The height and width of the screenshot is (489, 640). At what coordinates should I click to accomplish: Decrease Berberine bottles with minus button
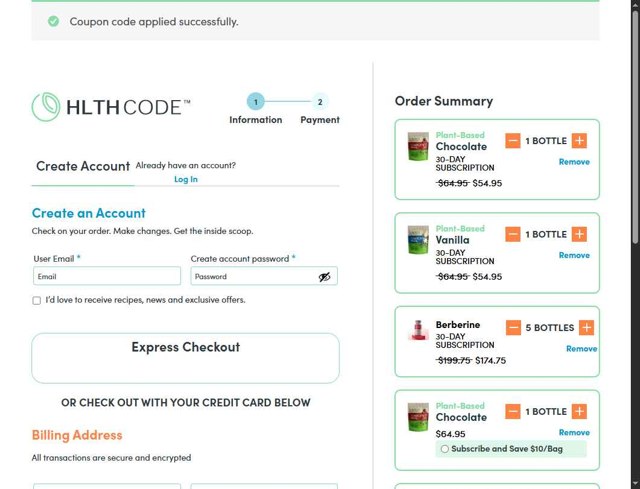click(513, 327)
